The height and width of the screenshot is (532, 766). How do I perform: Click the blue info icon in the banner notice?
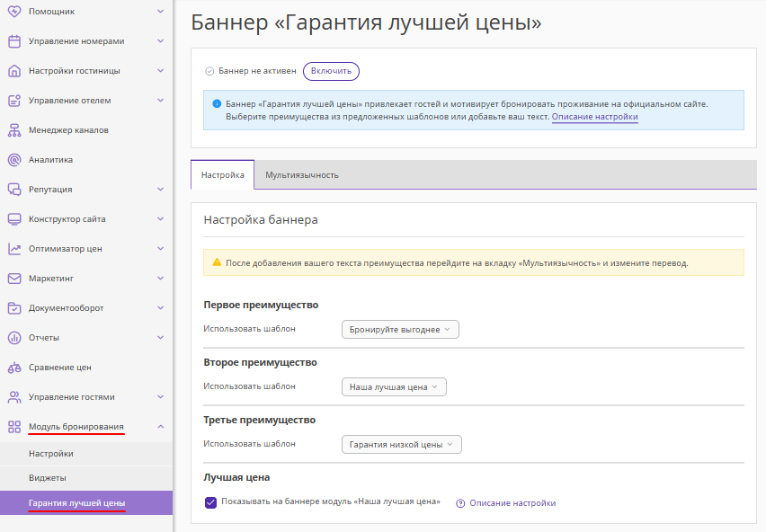(x=217, y=103)
